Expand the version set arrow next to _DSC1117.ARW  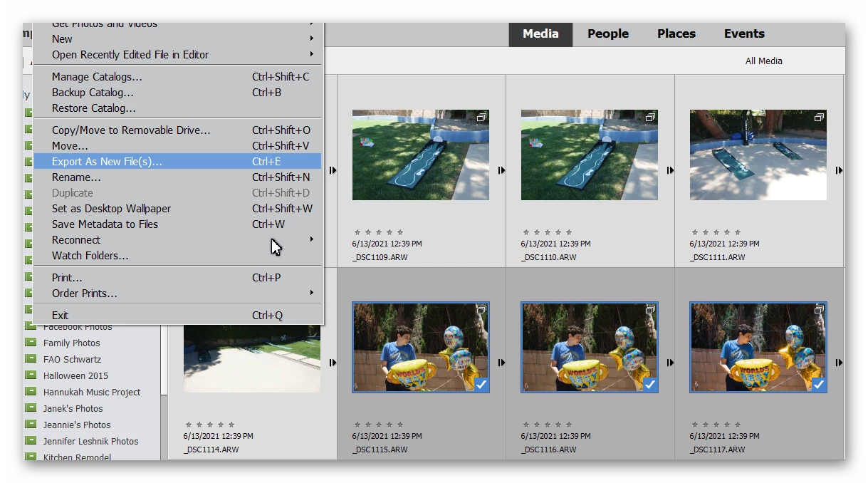click(x=839, y=363)
